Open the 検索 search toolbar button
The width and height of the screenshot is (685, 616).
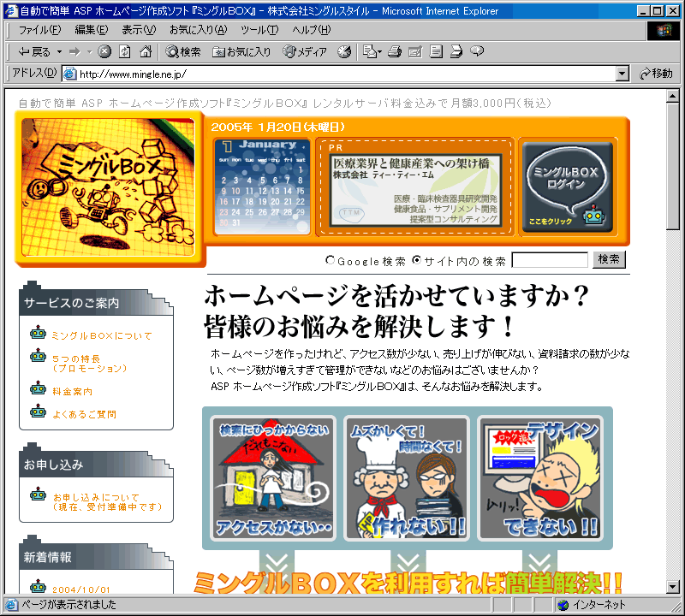tap(182, 52)
